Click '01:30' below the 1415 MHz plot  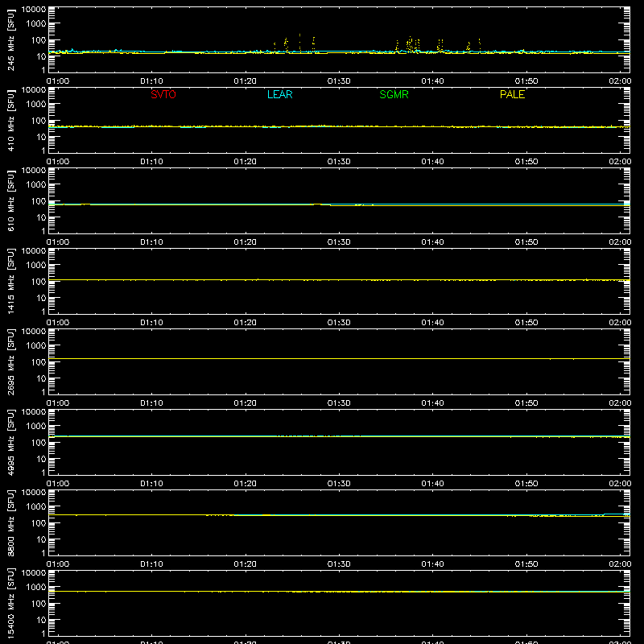(x=339, y=323)
